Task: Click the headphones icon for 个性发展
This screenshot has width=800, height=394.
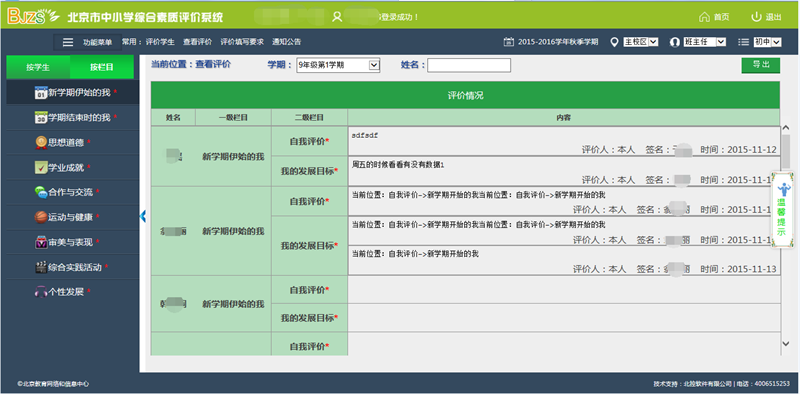Action: [41, 292]
